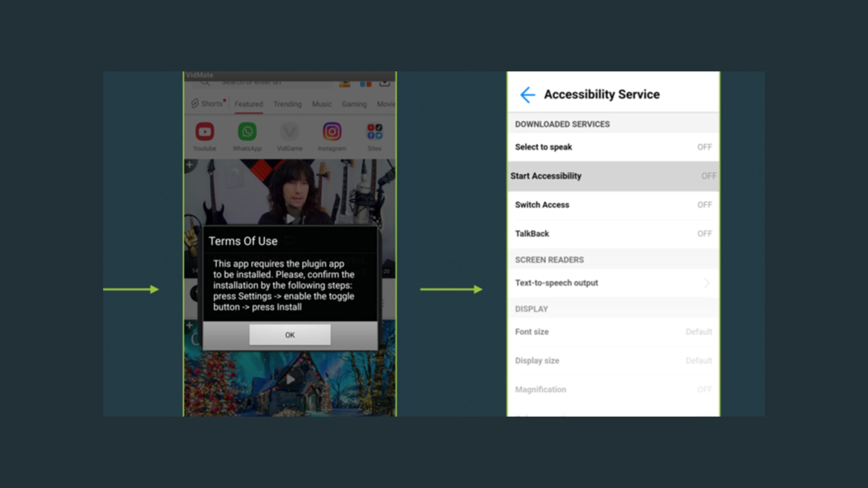Viewport: 868px width, 488px height.
Task: Add the winter house video via plus icon
Action: point(190,325)
